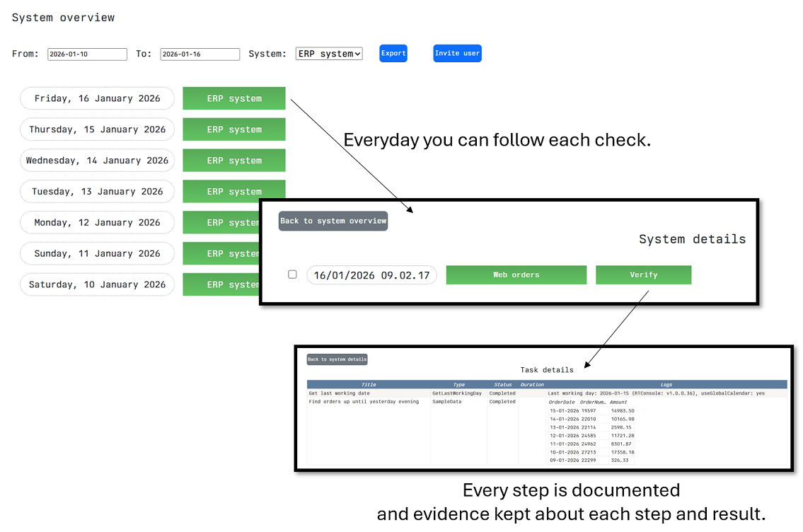Select the Friday, 16 January 2026 date pill

(x=97, y=98)
